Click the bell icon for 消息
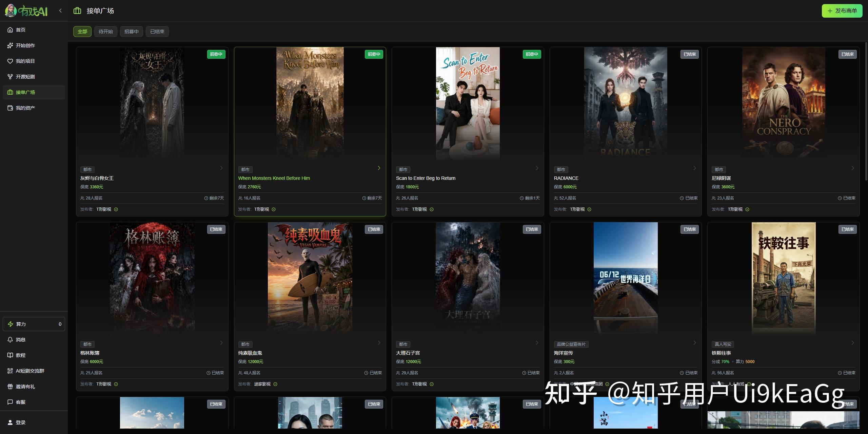 click(10, 340)
